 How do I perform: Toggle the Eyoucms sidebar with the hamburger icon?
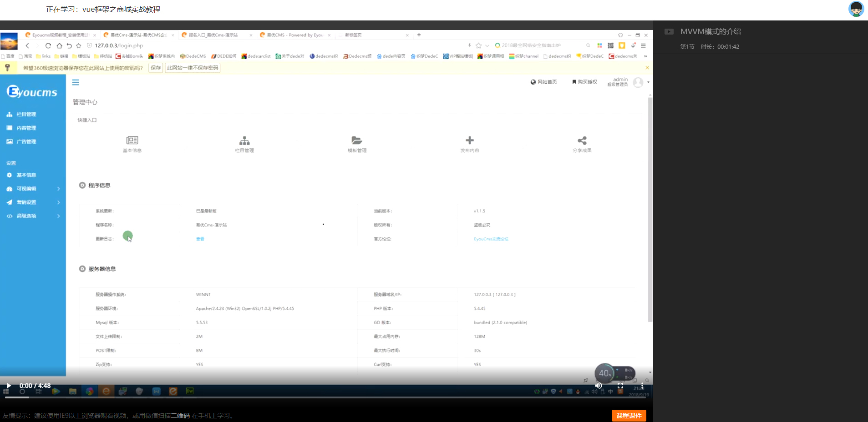76,82
